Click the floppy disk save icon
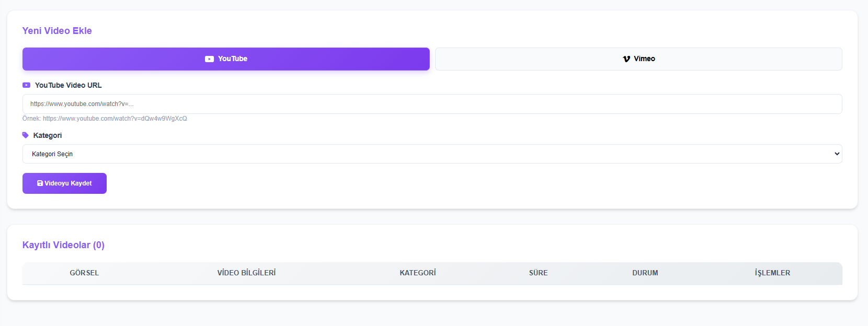Screen dimensions: 868x326 [x=40, y=183]
